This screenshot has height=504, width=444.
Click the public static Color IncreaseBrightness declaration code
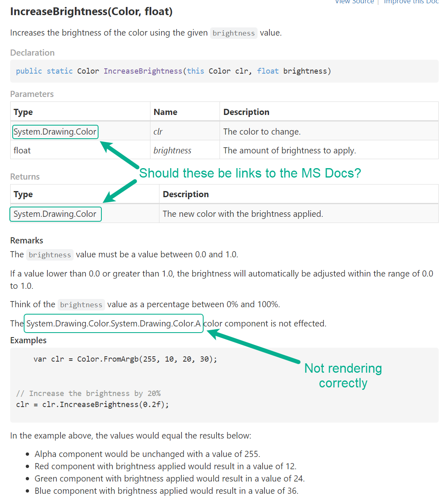coord(174,71)
